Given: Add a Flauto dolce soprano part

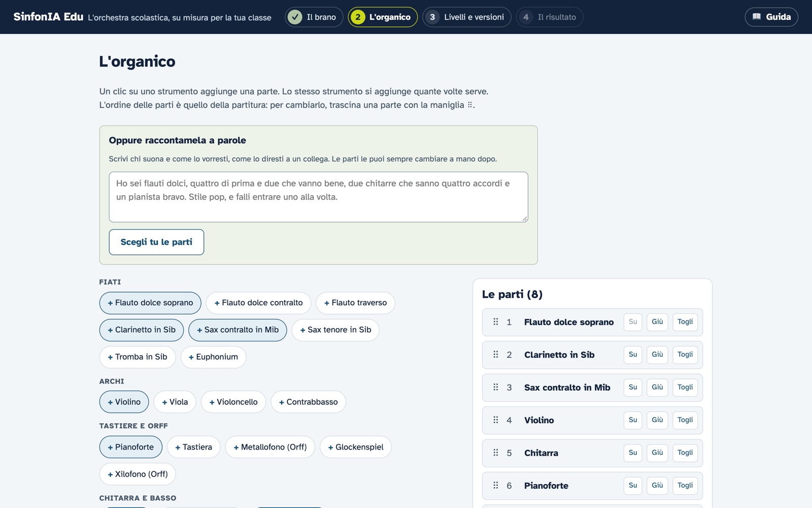Looking at the screenshot, I should (150, 303).
